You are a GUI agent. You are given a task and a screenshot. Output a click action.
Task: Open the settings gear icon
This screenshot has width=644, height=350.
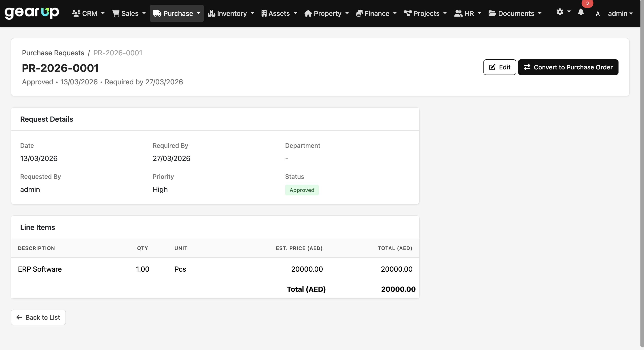[560, 12]
